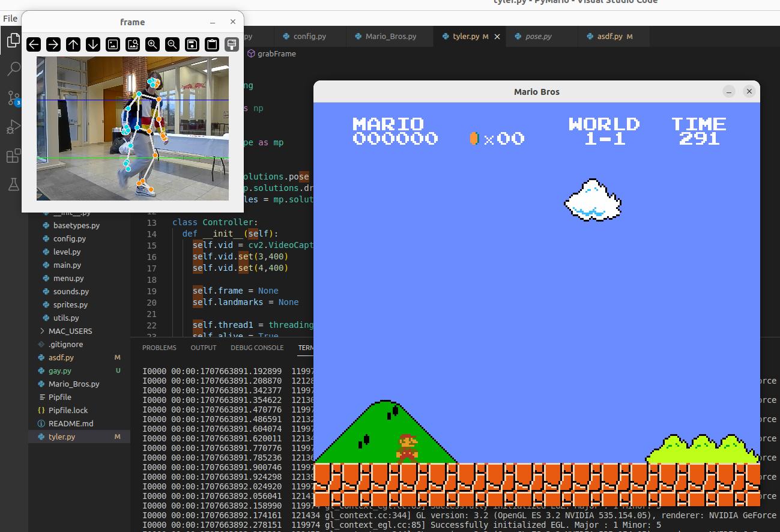The width and height of the screenshot is (780, 532).
Task: Pan right with the right-arrow icon
Action: click(x=53, y=44)
